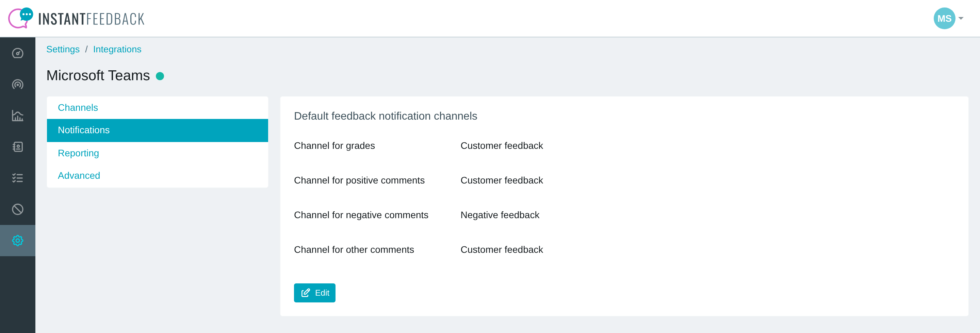The width and height of the screenshot is (980, 333).
Task: Click 'Customer feedback' value for other comments
Action: click(502, 249)
